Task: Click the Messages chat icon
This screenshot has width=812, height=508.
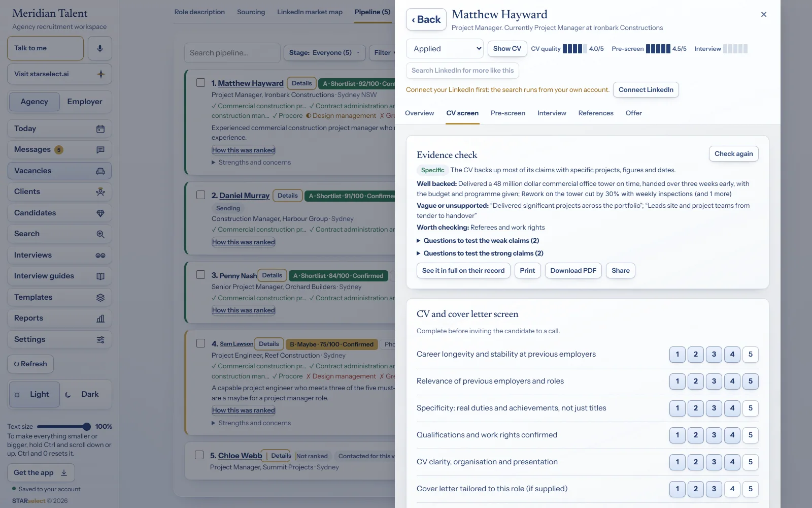Action: tap(100, 150)
